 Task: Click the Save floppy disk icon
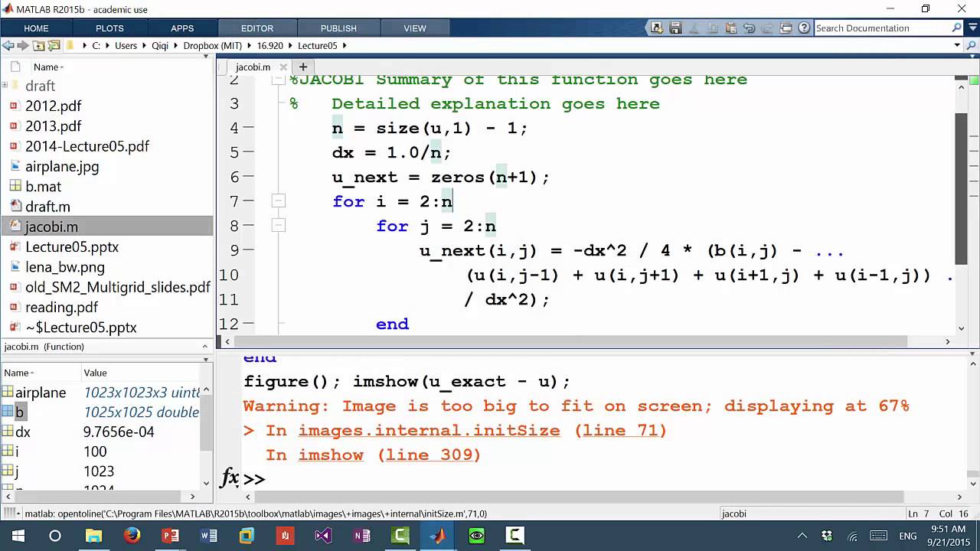pyautogui.click(x=675, y=28)
